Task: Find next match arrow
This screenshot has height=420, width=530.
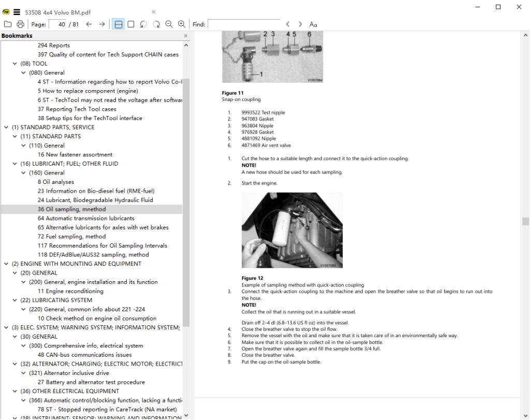Action: (300, 24)
